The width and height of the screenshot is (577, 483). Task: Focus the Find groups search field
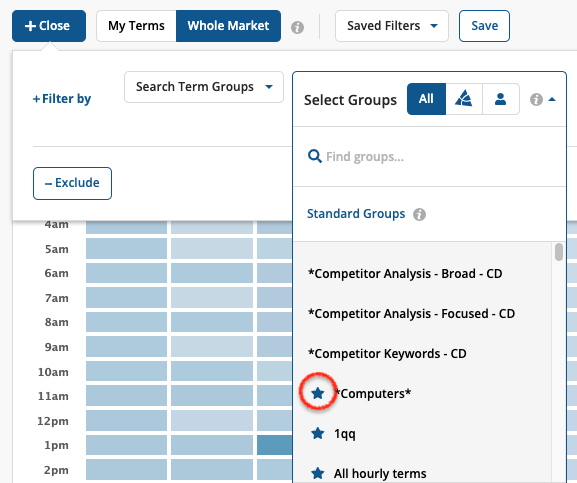(429, 157)
